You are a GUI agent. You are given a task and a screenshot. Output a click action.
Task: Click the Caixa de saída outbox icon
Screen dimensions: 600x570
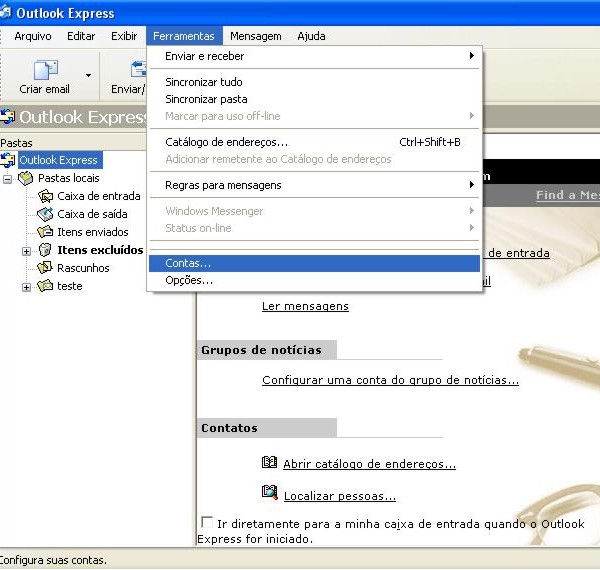pos(45,214)
